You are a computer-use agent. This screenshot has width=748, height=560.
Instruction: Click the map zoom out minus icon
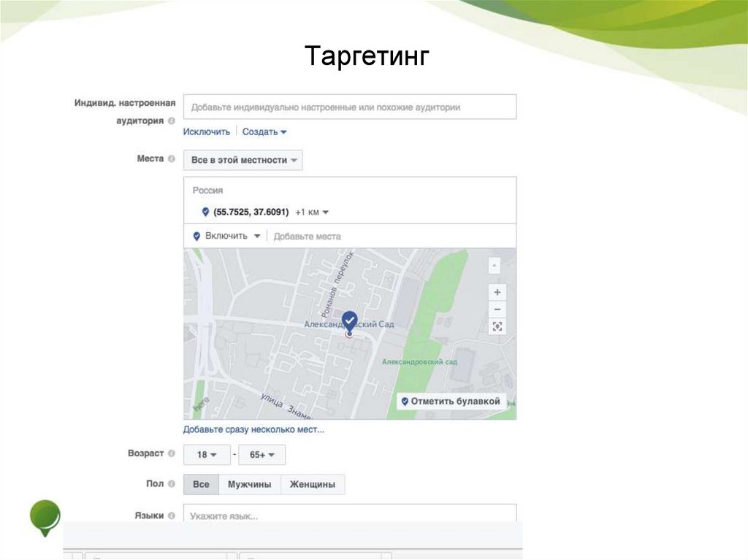(497, 309)
